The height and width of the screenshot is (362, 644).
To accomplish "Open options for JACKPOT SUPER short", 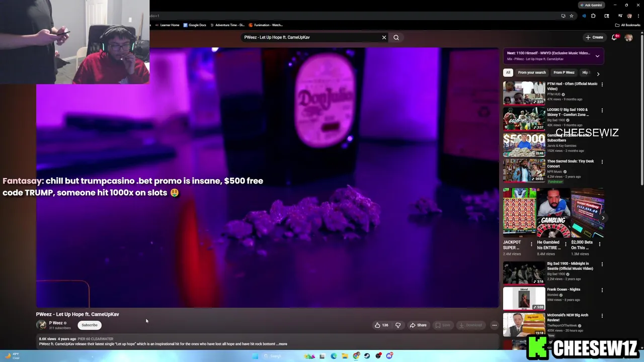I will pyautogui.click(x=531, y=244).
